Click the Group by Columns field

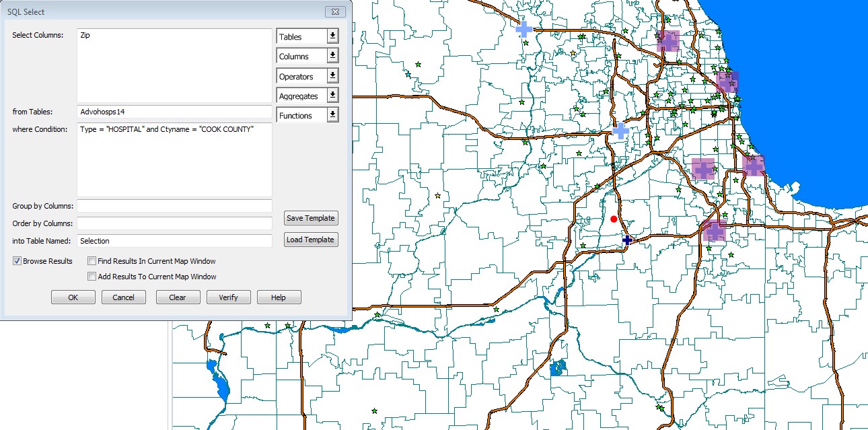(x=174, y=206)
